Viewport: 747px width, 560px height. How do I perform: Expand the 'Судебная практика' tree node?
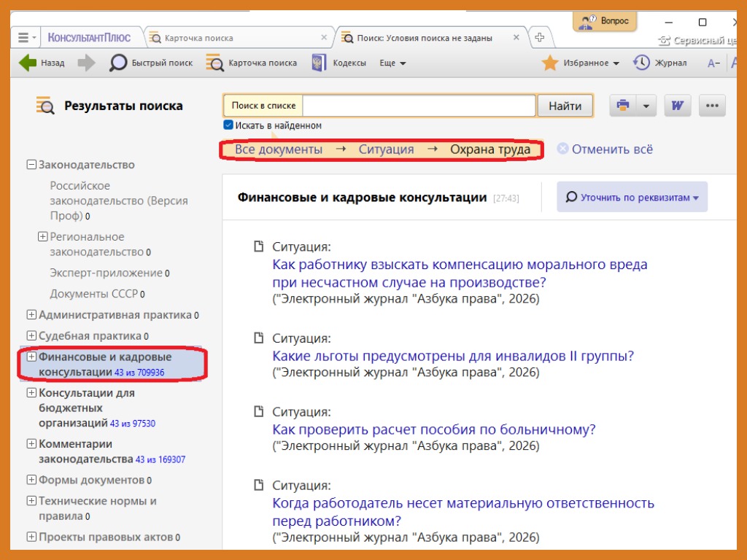point(31,336)
